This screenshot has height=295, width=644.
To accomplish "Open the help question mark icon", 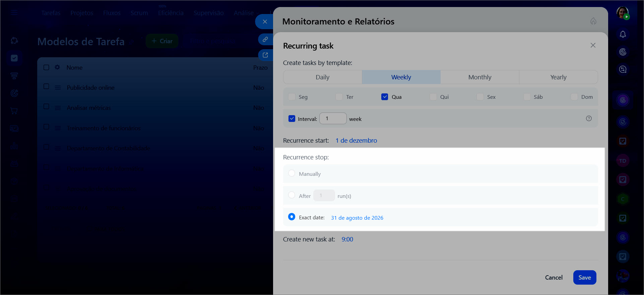I will (589, 119).
